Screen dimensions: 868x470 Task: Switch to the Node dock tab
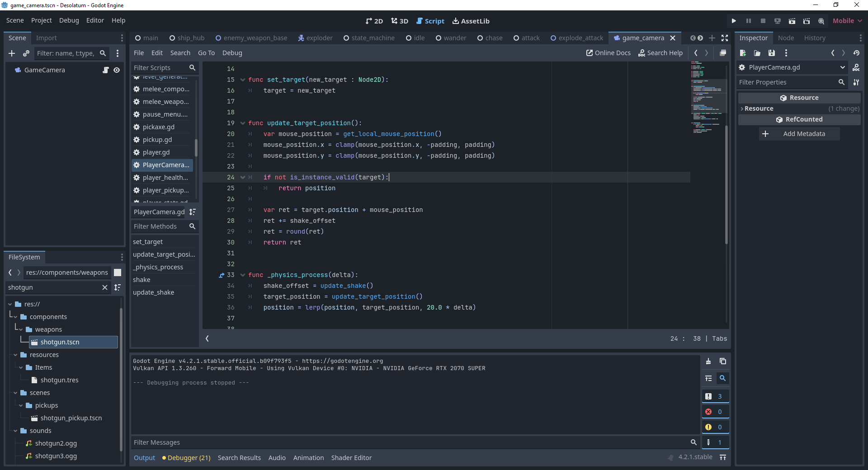[x=786, y=38]
